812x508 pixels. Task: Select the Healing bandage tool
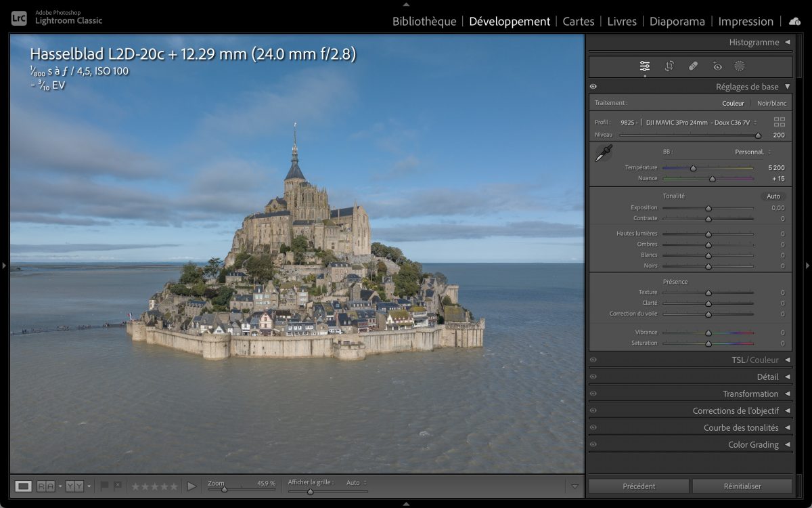[693, 66]
